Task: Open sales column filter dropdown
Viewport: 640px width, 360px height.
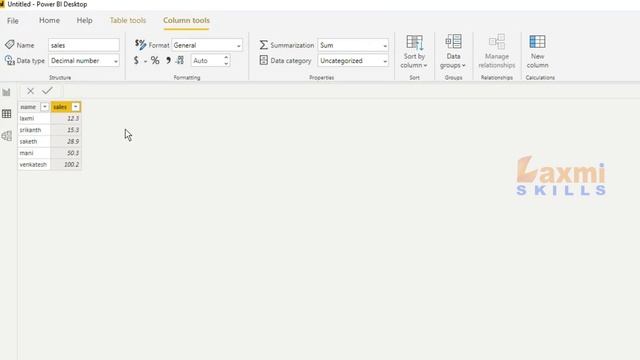Action: 76,107
